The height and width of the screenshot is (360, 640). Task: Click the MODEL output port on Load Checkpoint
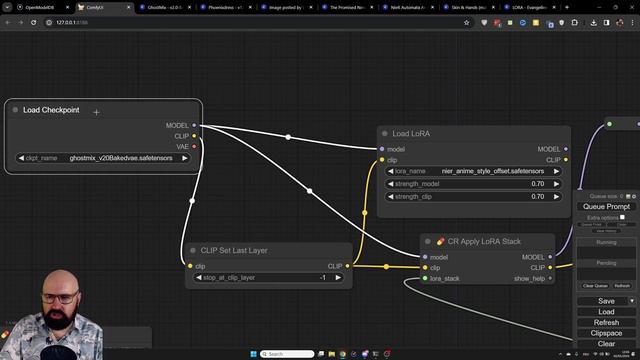(x=194, y=125)
